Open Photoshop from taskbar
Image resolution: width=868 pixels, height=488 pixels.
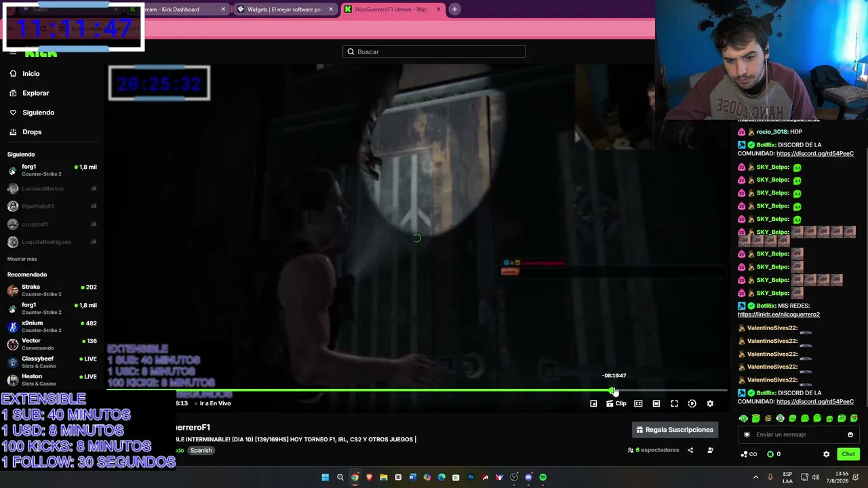[471, 477]
